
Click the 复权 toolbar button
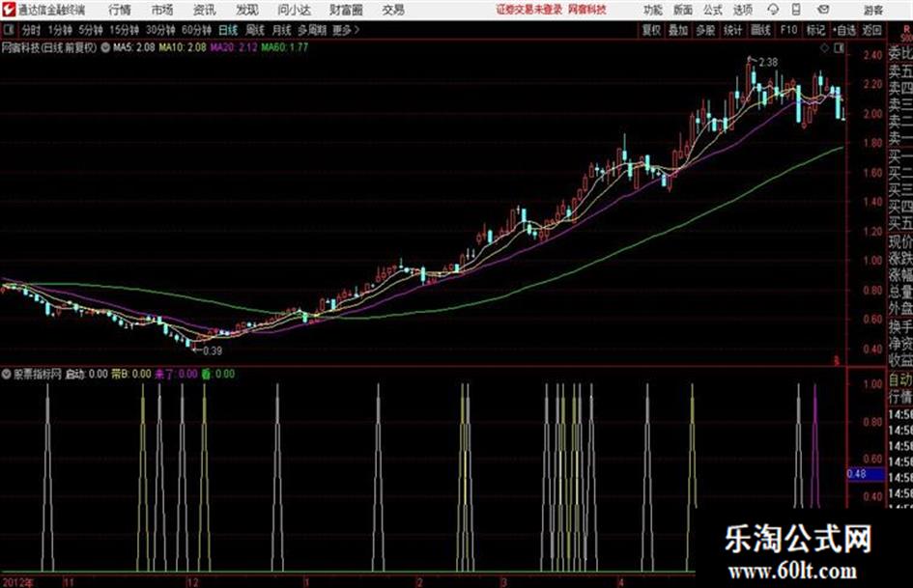tap(651, 30)
